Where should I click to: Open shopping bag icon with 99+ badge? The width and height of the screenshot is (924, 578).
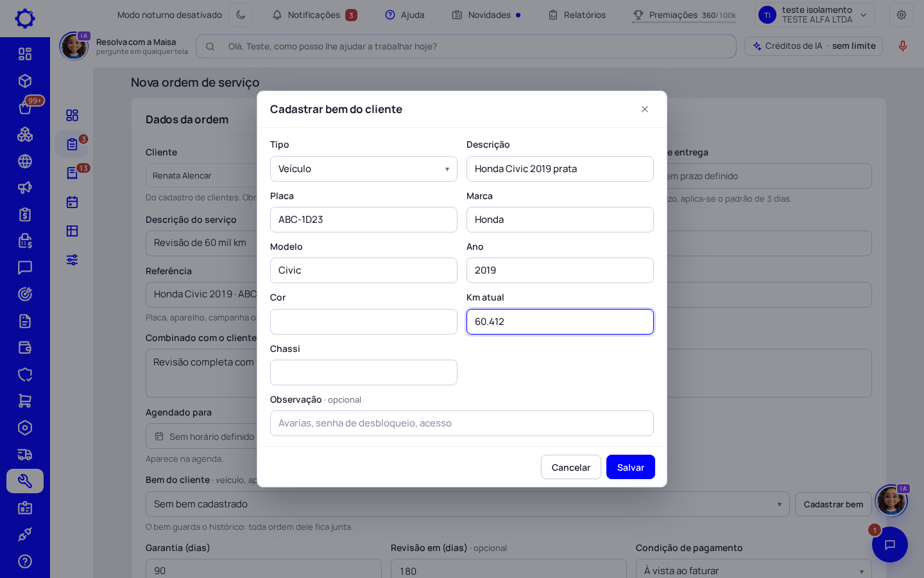pyautogui.click(x=25, y=107)
